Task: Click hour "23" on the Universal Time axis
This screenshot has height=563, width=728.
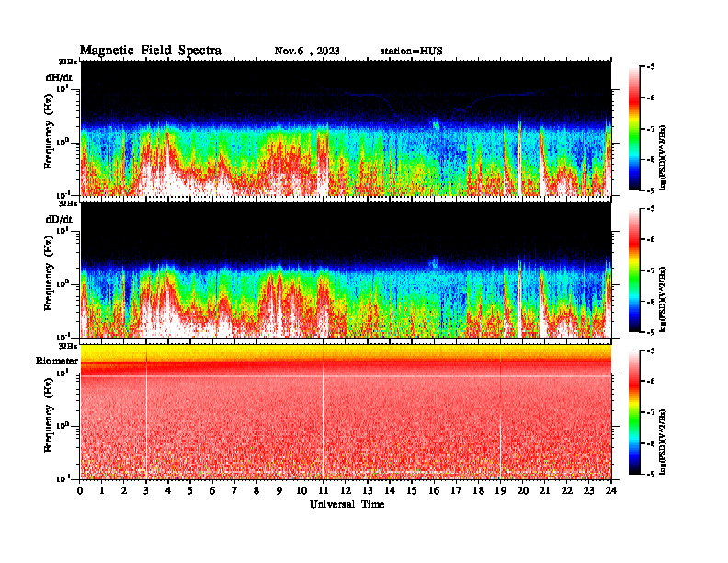Action: pos(588,490)
